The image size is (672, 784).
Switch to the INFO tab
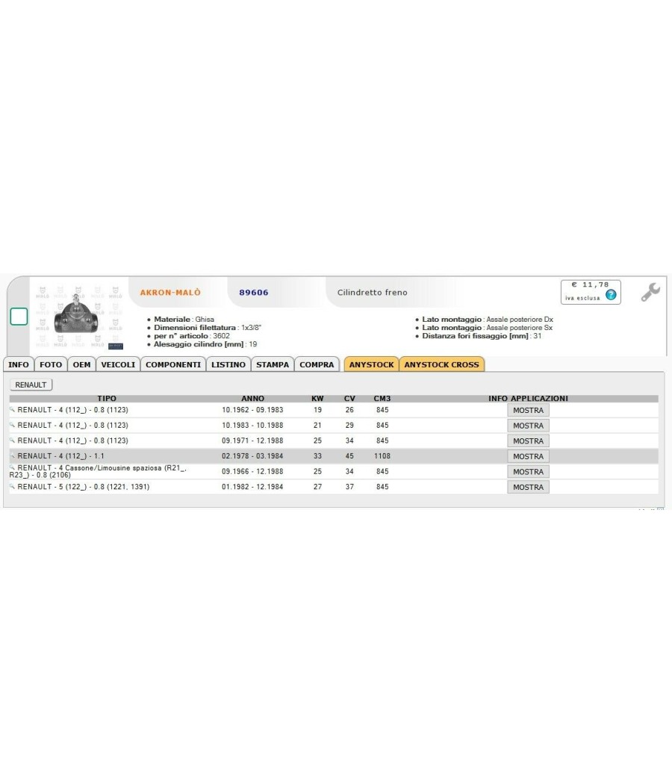(19, 364)
